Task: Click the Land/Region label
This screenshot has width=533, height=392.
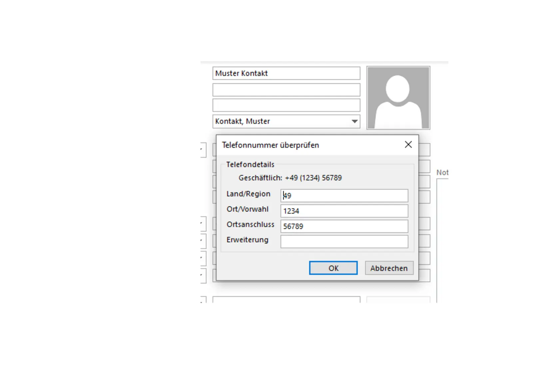Action: [x=248, y=194]
